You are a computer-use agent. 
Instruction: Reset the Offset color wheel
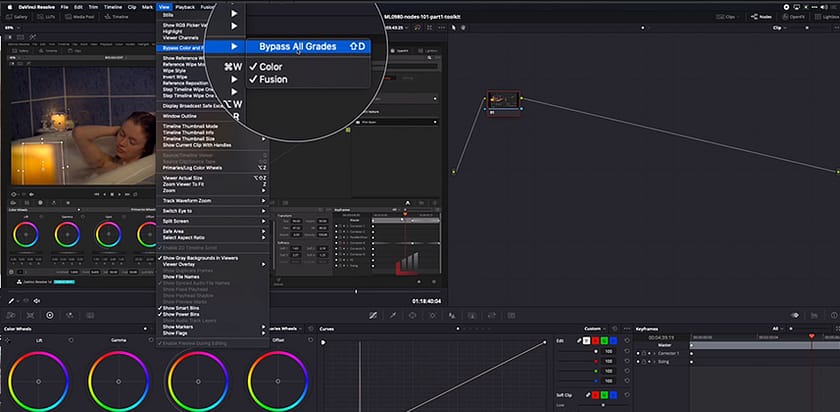click(x=311, y=340)
